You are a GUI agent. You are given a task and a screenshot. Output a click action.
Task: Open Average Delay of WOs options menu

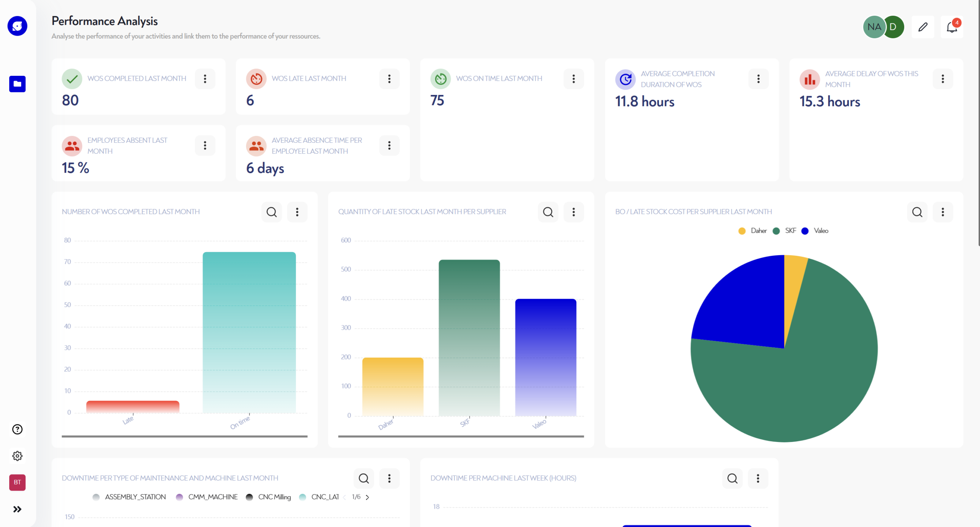point(942,79)
